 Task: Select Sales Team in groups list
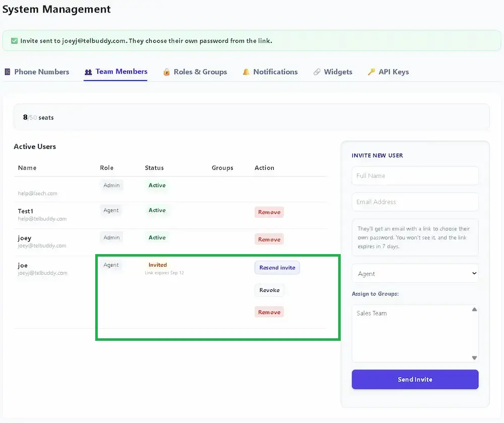point(371,314)
